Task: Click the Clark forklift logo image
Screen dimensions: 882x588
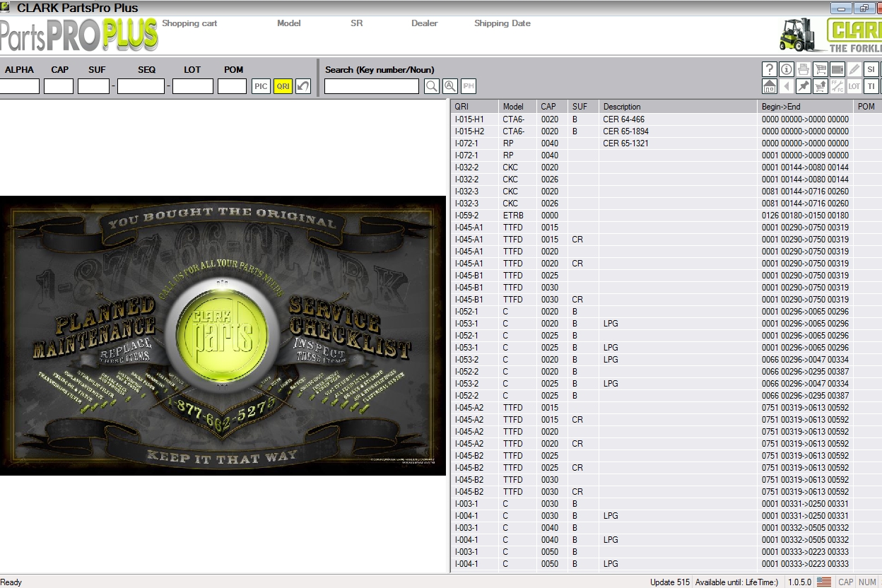Action: tap(830, 35)
